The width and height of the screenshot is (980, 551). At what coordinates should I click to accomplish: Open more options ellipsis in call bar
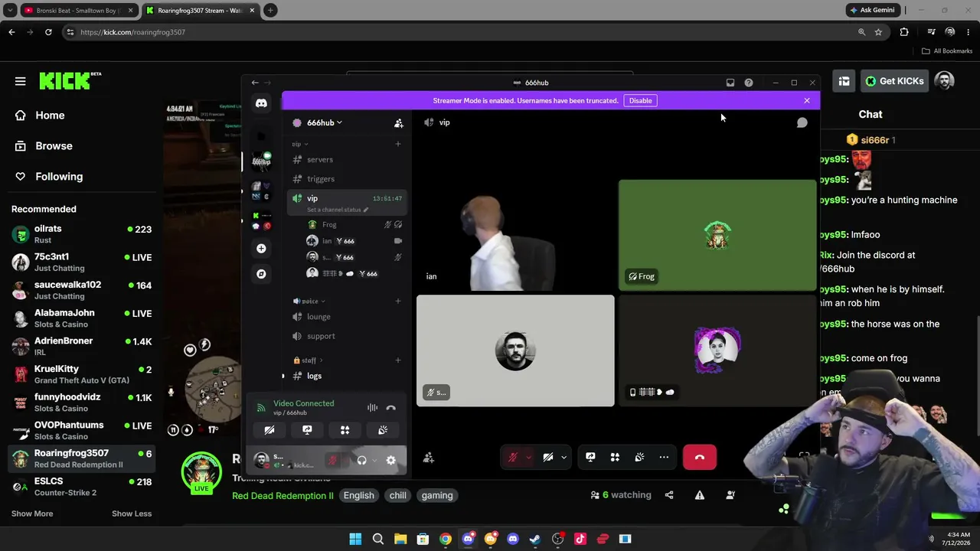[x=664, y=457]
